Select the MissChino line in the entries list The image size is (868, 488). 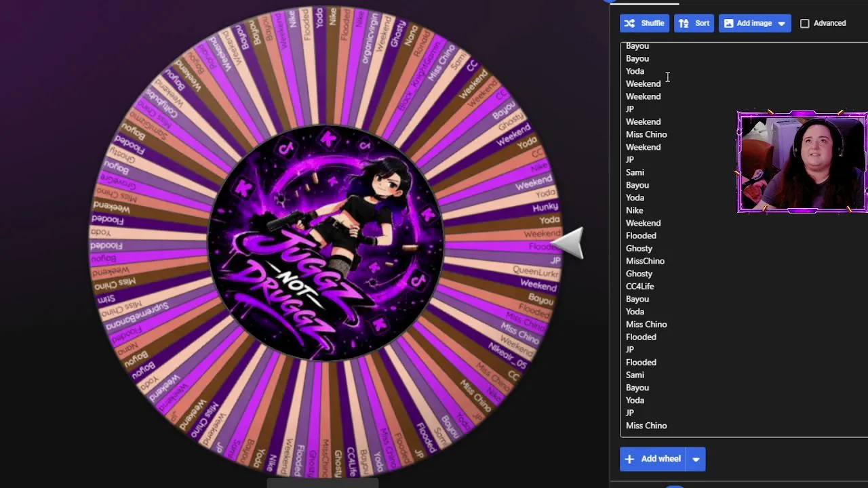(x=645, y=261)
